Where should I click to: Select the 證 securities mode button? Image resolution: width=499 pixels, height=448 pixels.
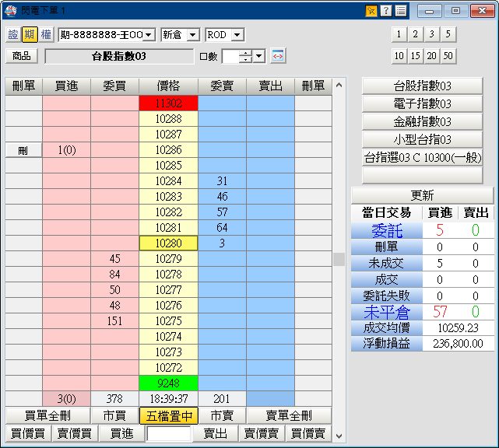13,34
